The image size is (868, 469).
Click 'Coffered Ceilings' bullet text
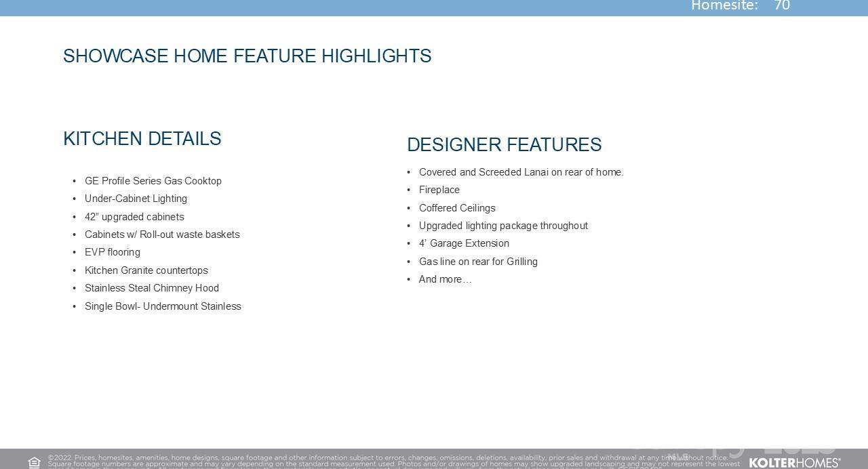click(x=457, y=208)
